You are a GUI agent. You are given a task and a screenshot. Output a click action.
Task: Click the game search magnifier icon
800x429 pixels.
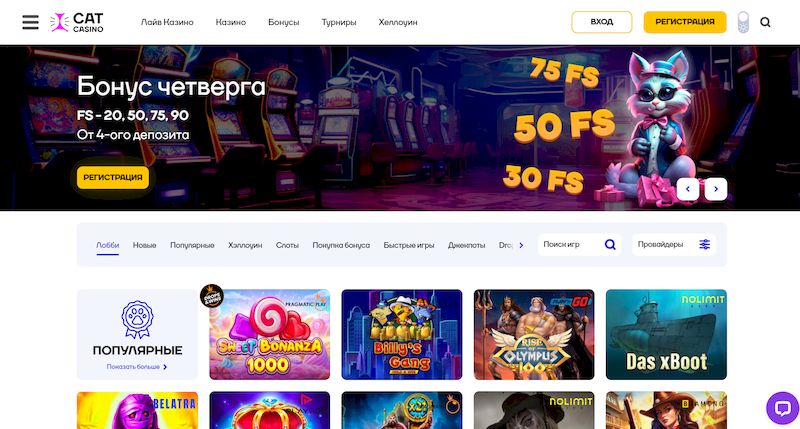(610, 244)
